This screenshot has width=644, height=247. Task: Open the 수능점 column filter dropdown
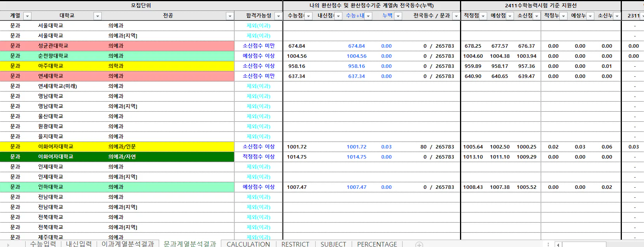309,16
